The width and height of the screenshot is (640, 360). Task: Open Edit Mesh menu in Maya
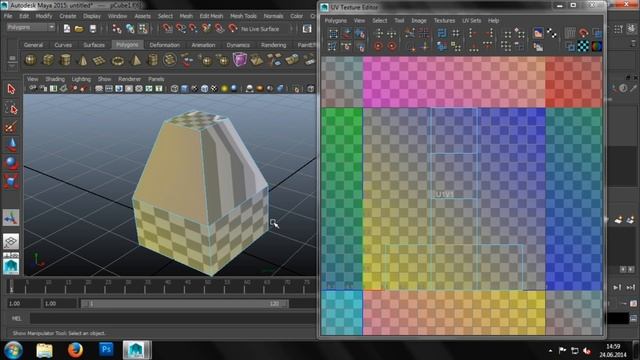tap(211, 16)
